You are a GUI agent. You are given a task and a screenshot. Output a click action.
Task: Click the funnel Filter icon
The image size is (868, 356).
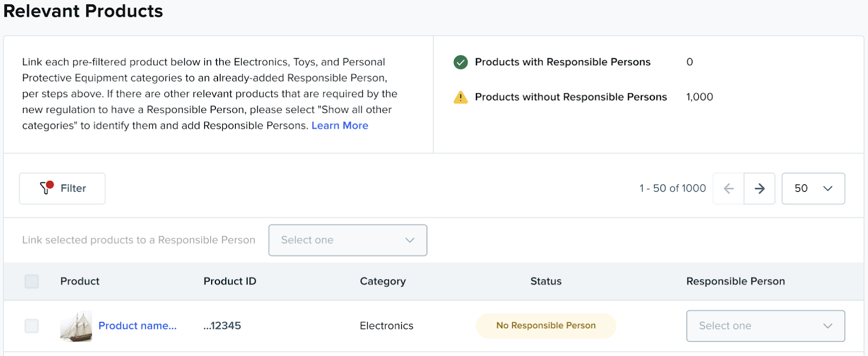[x=46, y=188]
